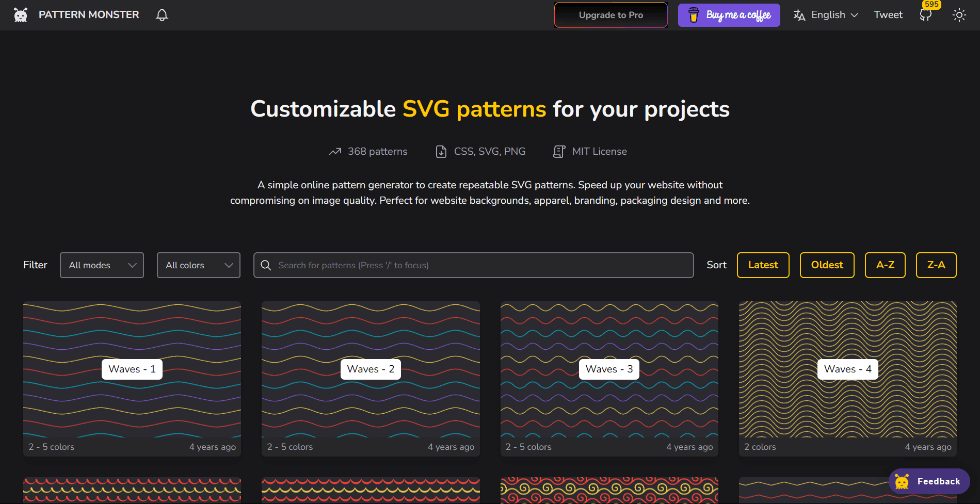The width and height of the screenshot is (980, 504).
Task: Click the Upgrade to Pro button
Action: [611, 14]
